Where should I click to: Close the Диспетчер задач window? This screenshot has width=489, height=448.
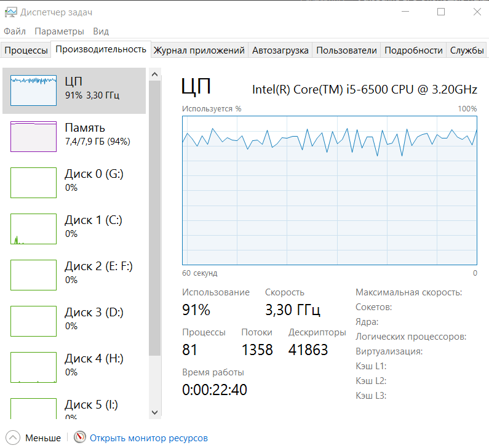pos(477,12)
